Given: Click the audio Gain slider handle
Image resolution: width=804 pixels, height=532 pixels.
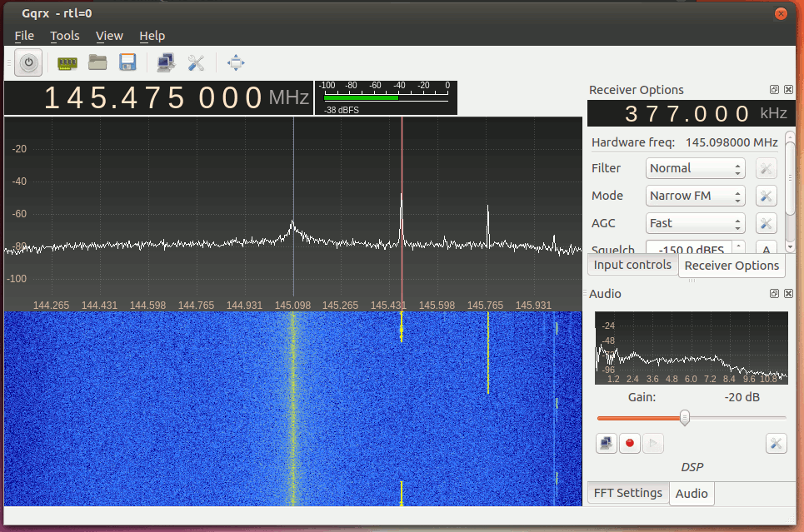Looking at the screenshot, I should pyautogui.click(x=685, y=418).
